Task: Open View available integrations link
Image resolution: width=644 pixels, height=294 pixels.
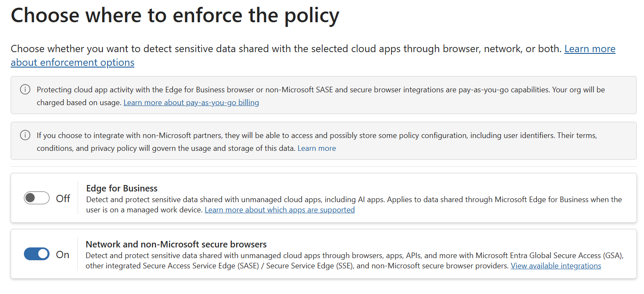Action: 556,266
